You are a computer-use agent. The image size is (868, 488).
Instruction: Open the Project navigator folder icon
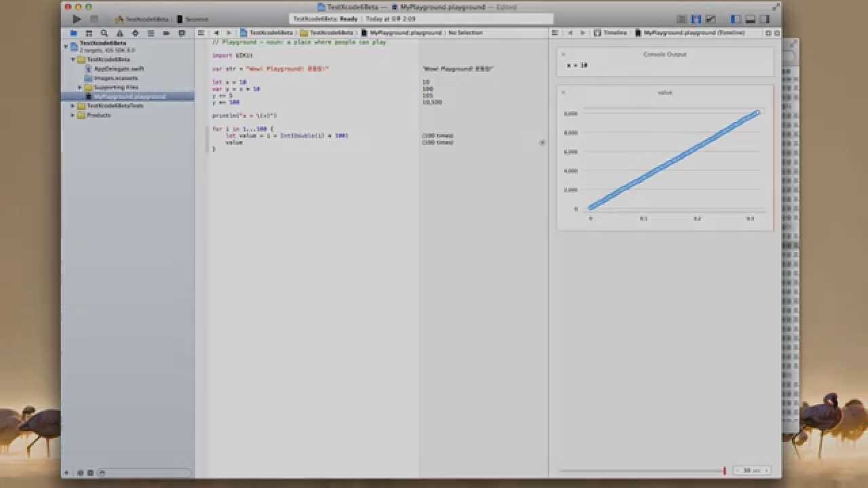click(73, 33)
